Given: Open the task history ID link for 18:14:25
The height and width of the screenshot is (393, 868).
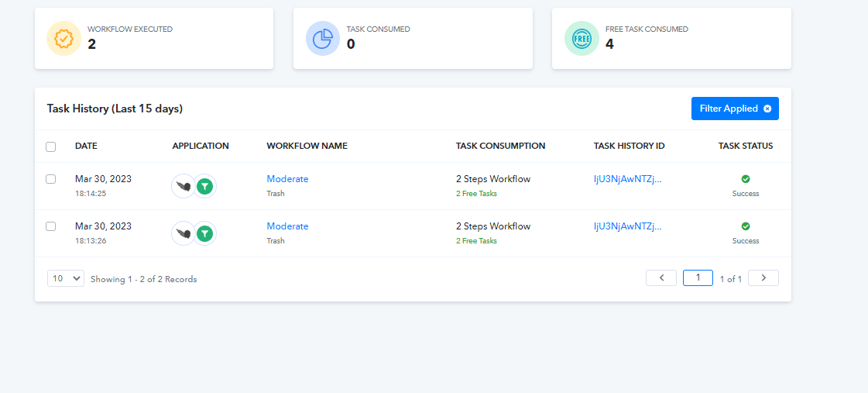Looking at the screenshot, I should (627, 179).
